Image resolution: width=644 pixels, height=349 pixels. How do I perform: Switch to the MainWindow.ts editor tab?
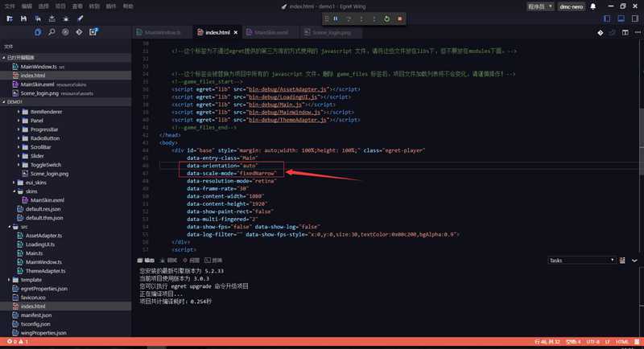coord(163,32)
